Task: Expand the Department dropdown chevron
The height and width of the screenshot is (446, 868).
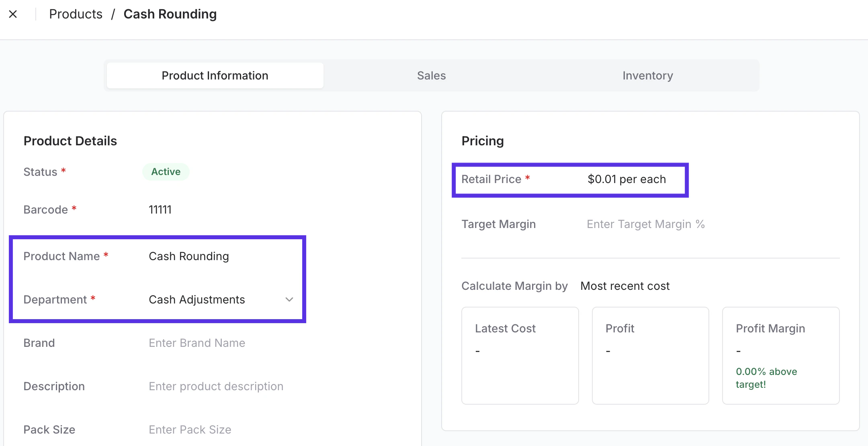Action: 289,299
